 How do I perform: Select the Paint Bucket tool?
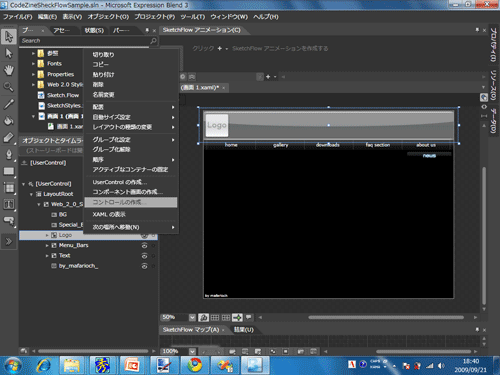9,121
